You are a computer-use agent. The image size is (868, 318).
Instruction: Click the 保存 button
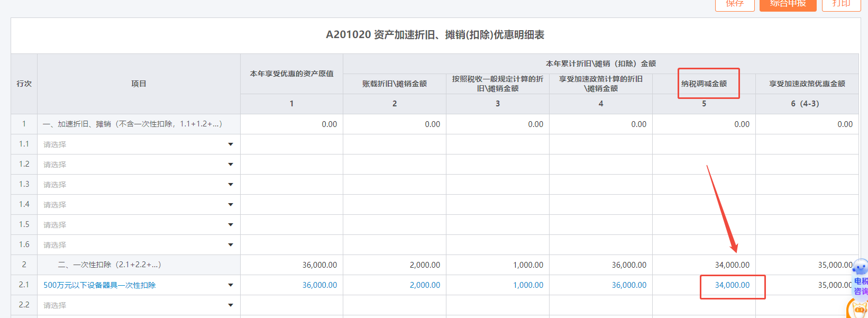[x=734, y=4]
